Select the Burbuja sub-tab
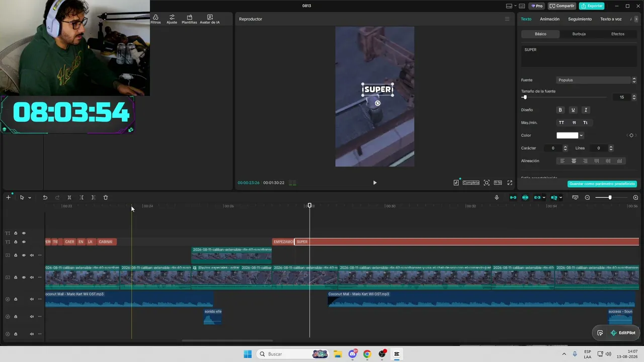Image resolution: width=644 pixels, height=362 pixels. pos(579,34)
